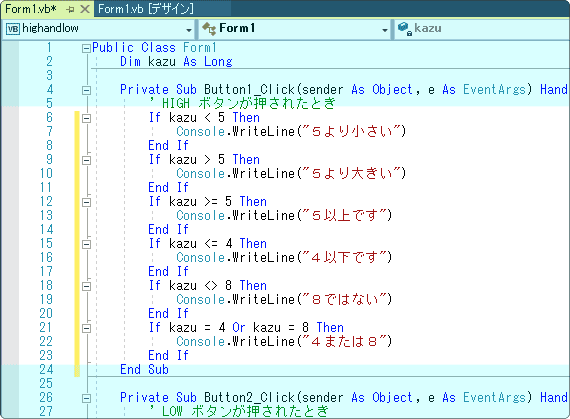Close the Form1.vb* tab

[85, 9]
